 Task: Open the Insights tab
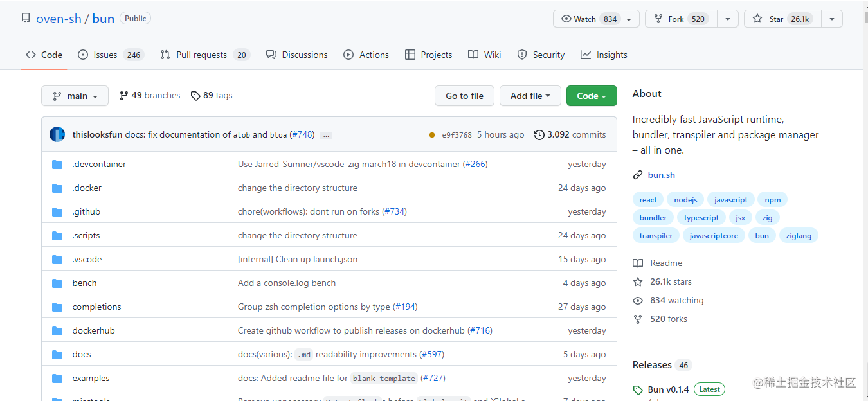pos(604,55)
